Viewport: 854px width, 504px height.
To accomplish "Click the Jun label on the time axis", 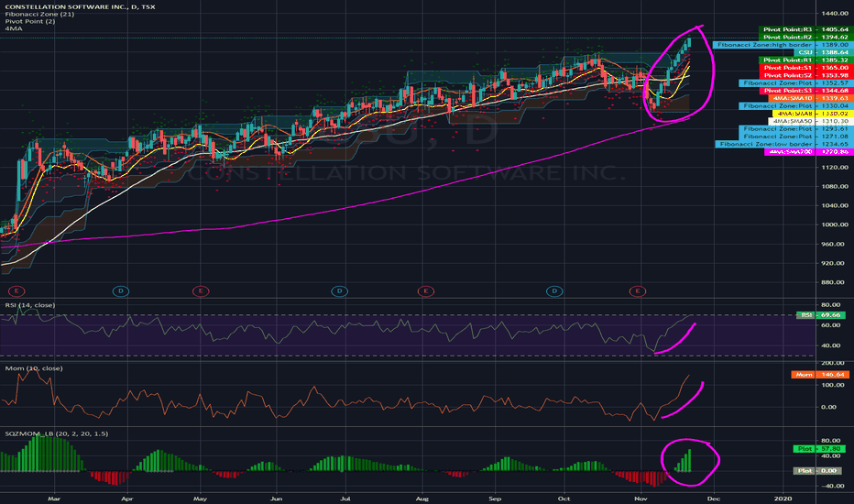I will click(x=277, y=498).
